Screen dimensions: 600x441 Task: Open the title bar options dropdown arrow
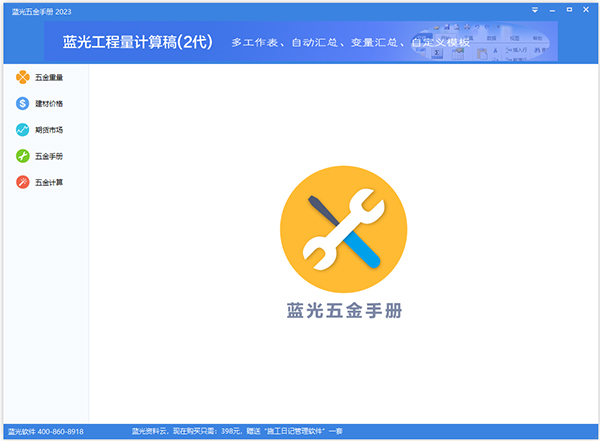[x=535, y=10]
